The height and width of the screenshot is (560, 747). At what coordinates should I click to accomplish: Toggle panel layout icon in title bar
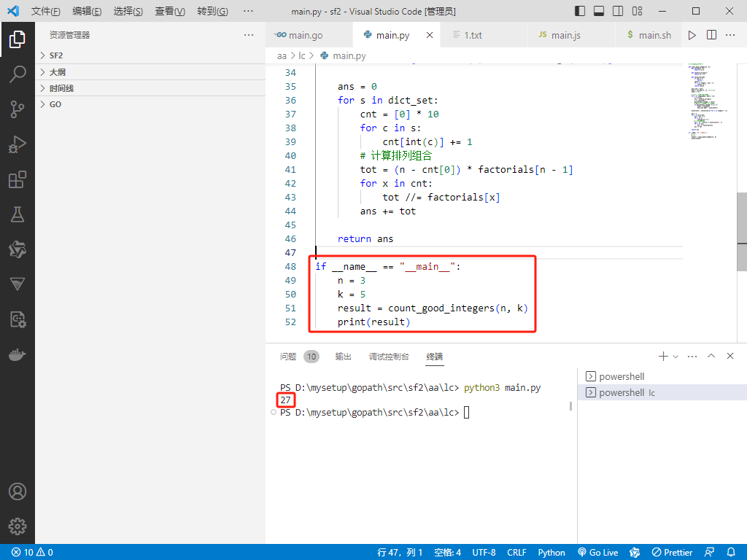[599, 11]
